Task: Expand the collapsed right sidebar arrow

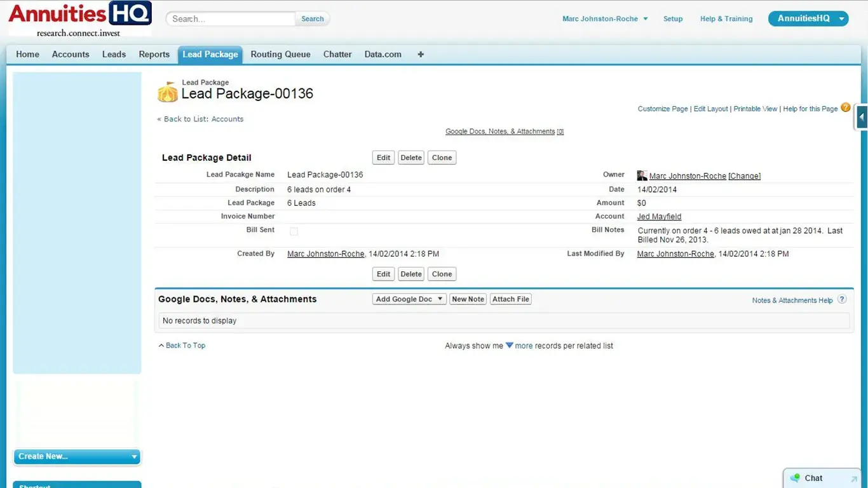Action: click(862, 117)
